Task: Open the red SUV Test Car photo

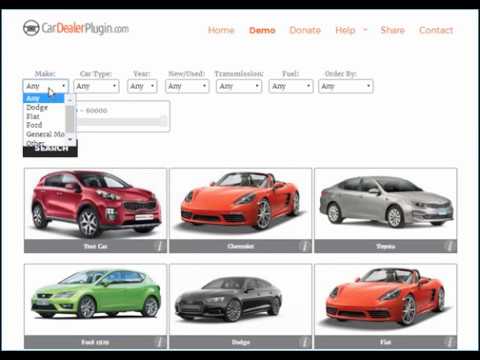Action: pyautogui.click(x=95, y=204)
